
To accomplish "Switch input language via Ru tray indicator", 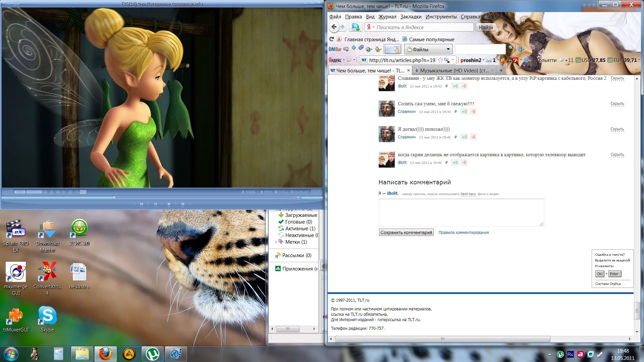I will click(x=570, y=354).
